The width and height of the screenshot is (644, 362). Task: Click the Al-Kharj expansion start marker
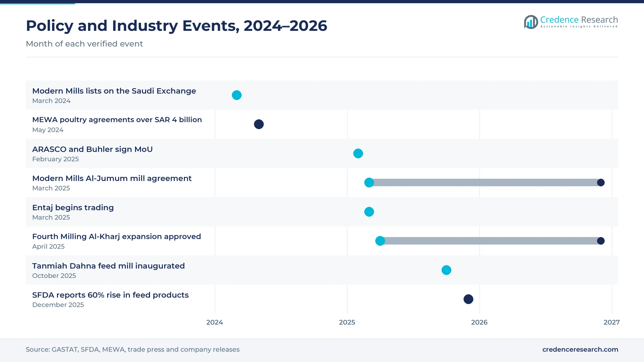(380, 241)
